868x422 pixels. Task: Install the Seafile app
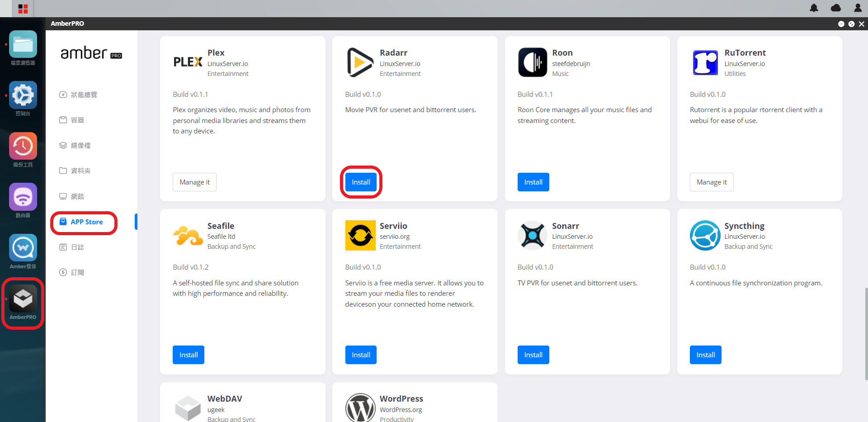[189, 355]
